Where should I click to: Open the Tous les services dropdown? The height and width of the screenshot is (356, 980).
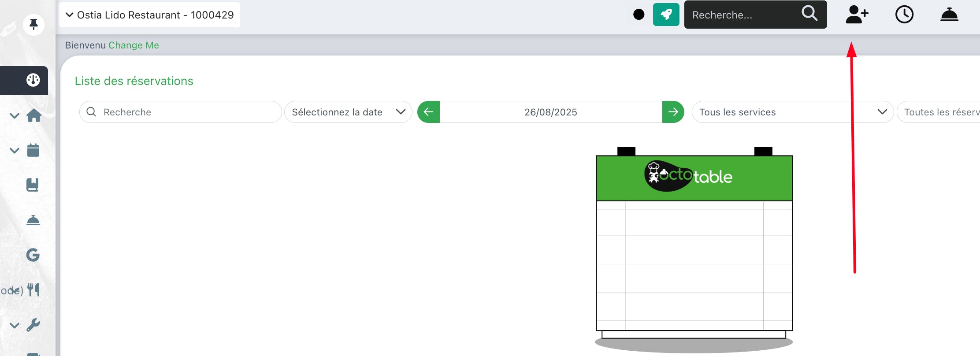point(792,112)
